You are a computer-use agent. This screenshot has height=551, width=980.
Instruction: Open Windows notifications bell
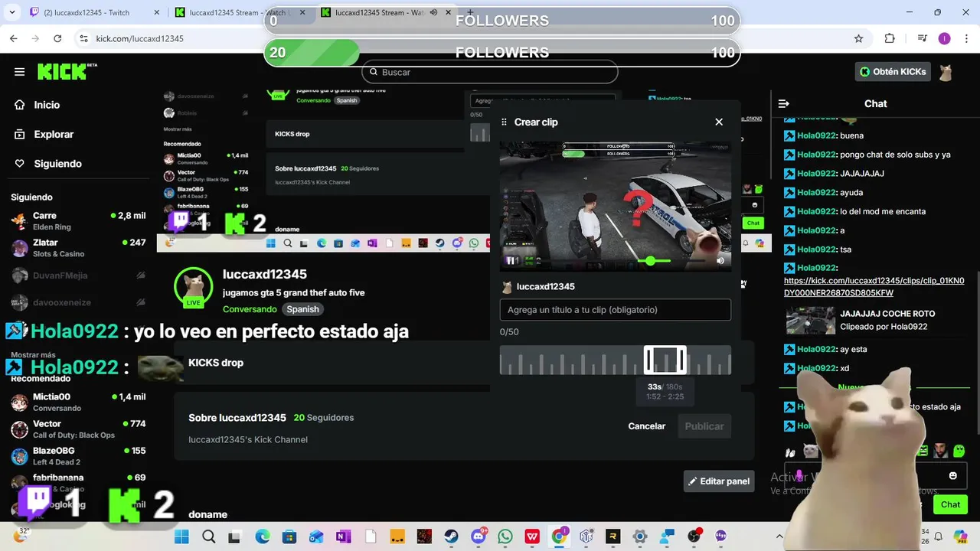click(938, 536)
